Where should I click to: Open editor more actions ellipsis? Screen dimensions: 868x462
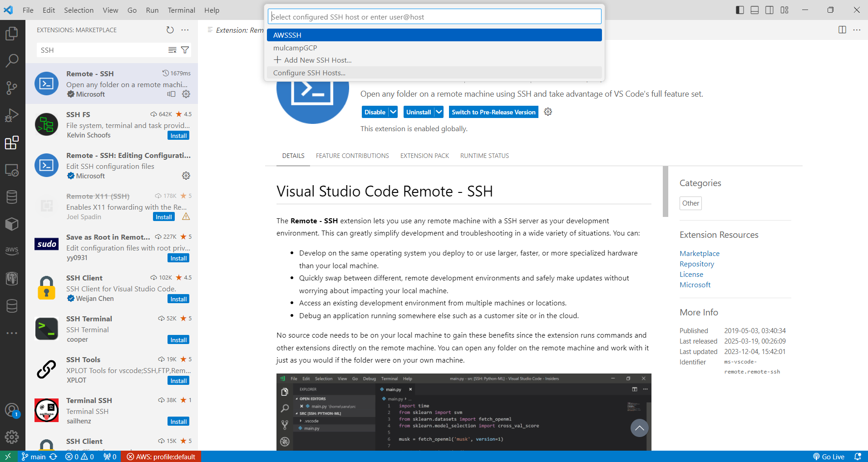coord(857,30)
